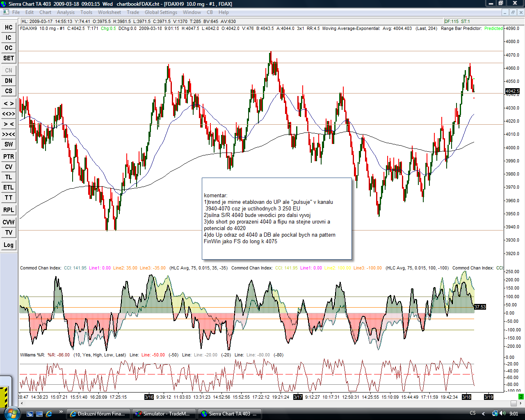Click the 3/17 date marker on time axis
The width and height of the screenshot is (525, 420).
[x=298, y=397]
